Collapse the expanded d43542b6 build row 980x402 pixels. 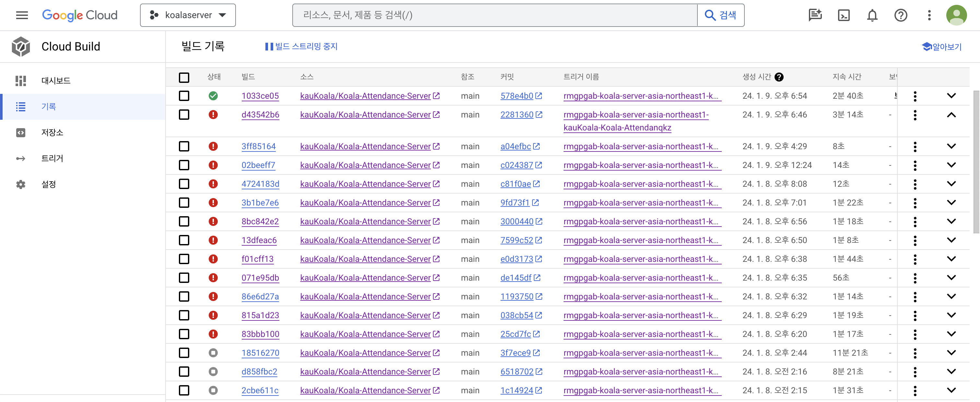click(x=951, y=115)
